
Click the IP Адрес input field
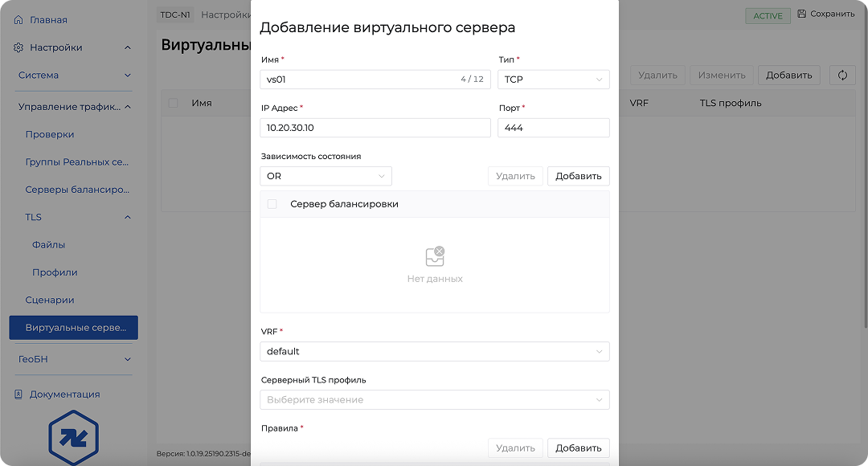click(x=375, y=128)
